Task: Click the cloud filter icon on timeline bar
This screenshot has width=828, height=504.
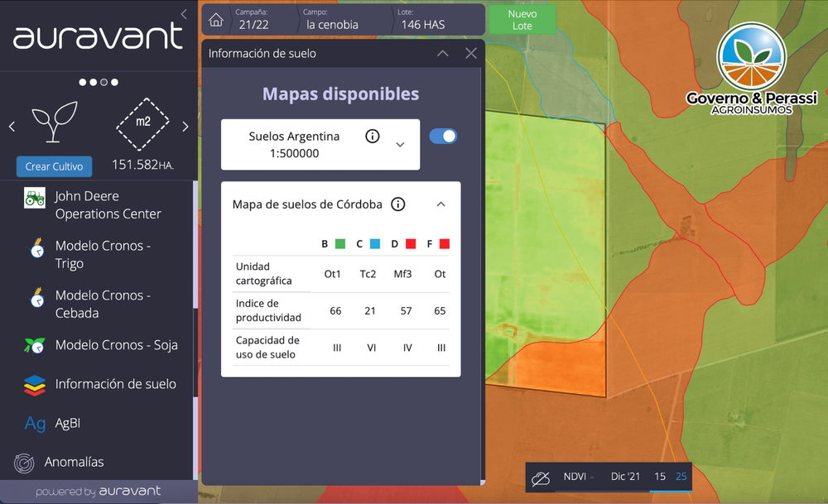Action: (x=541, y=478)
